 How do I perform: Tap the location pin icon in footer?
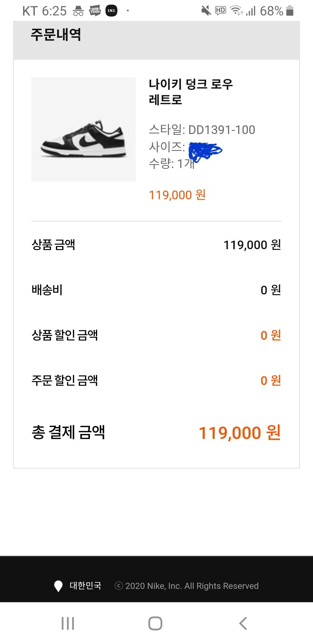(x=58, y=586)
